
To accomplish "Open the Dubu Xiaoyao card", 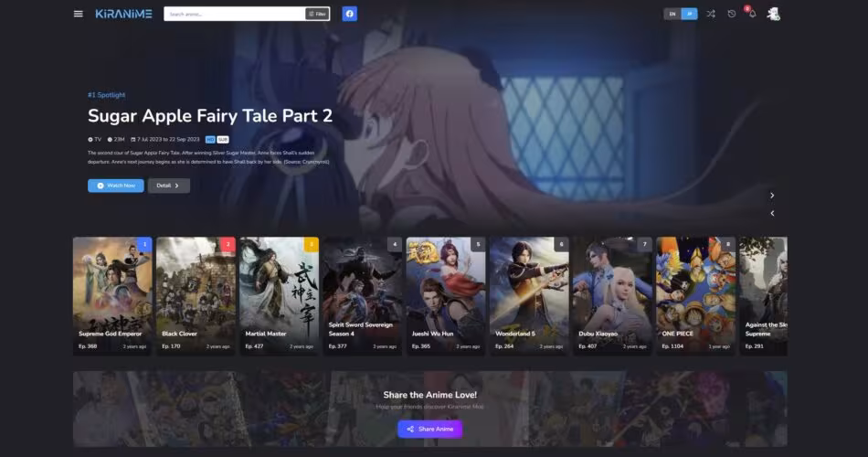I will click(612, 296).
